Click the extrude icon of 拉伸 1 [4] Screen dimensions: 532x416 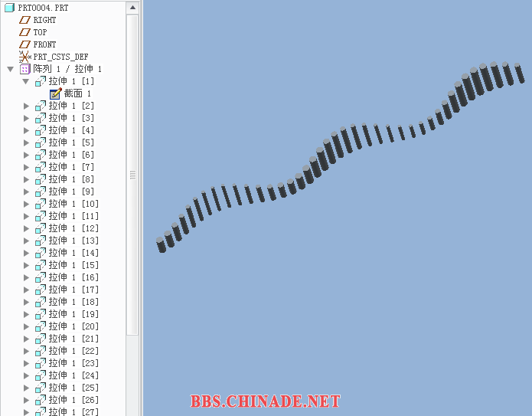[x=41, y=130]
